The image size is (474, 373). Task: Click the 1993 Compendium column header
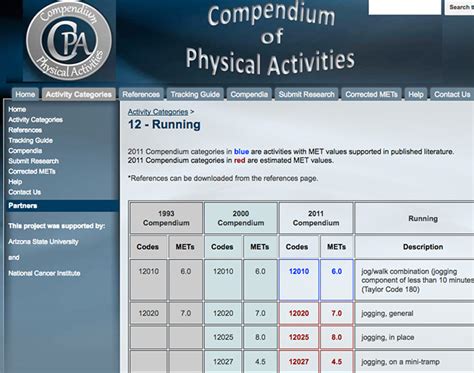click(x=166, y=218)
